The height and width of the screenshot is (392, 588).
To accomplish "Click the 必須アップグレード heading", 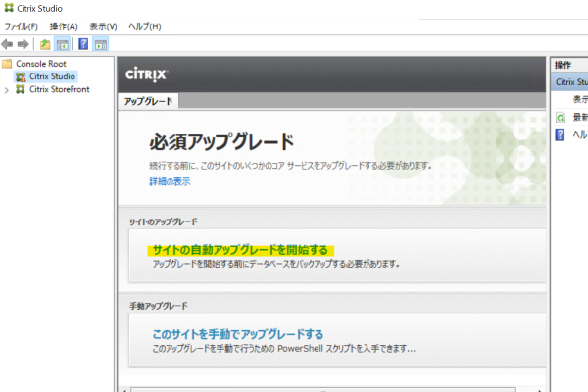I will pyautogui.click(x=221, y=142).
